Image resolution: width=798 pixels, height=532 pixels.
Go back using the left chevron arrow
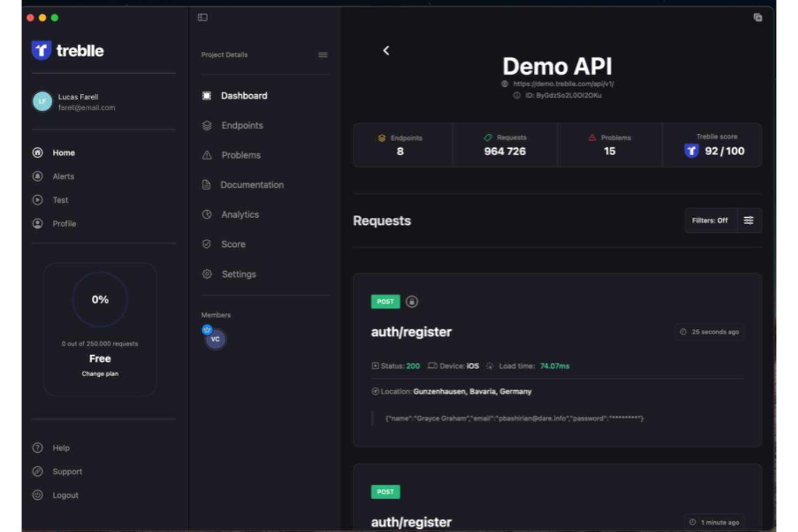coord(386,50)
